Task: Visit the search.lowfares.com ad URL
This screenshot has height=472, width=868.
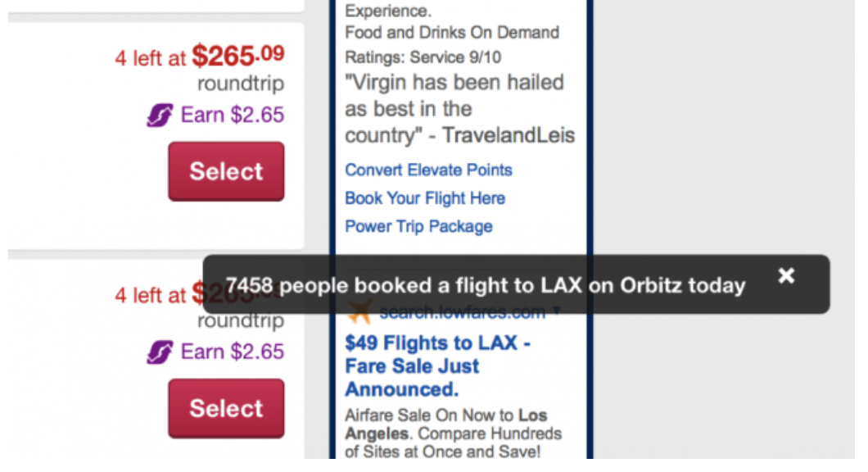Action: [x=462, y=313]
